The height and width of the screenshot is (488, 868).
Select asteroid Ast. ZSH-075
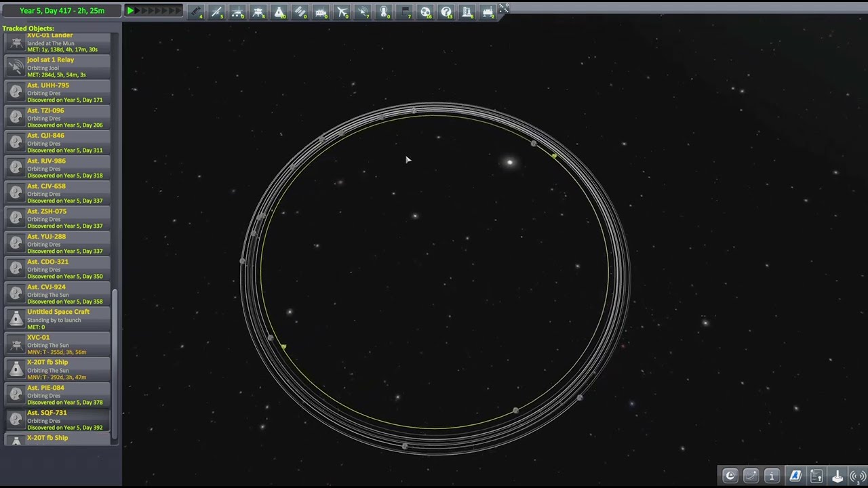pyautogui.click(x=58, y=218)
